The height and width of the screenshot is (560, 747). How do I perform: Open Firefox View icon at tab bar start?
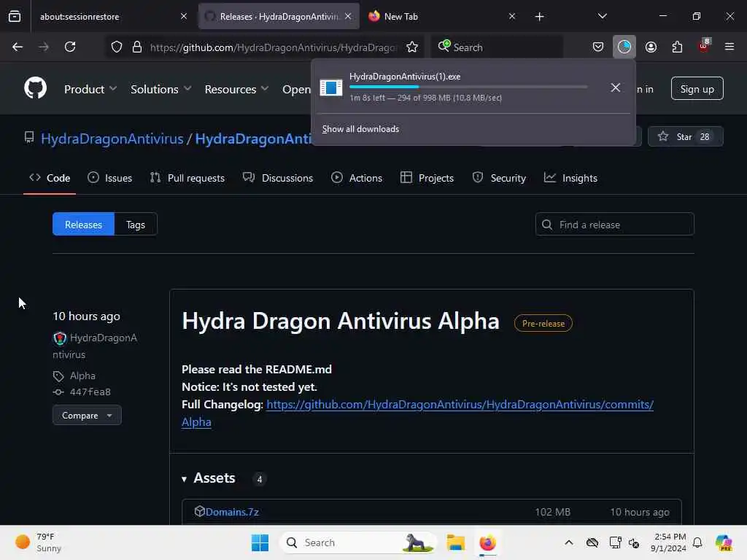[15, 16]
